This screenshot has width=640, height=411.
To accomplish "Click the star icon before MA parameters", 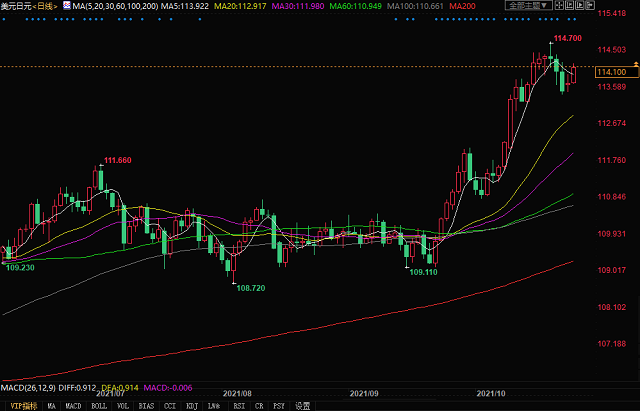I will pos(66,6).
